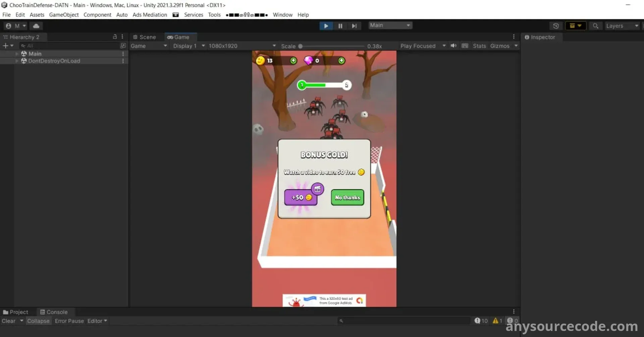
Task: Click inside the Console search field
Action: click(402, 321)
